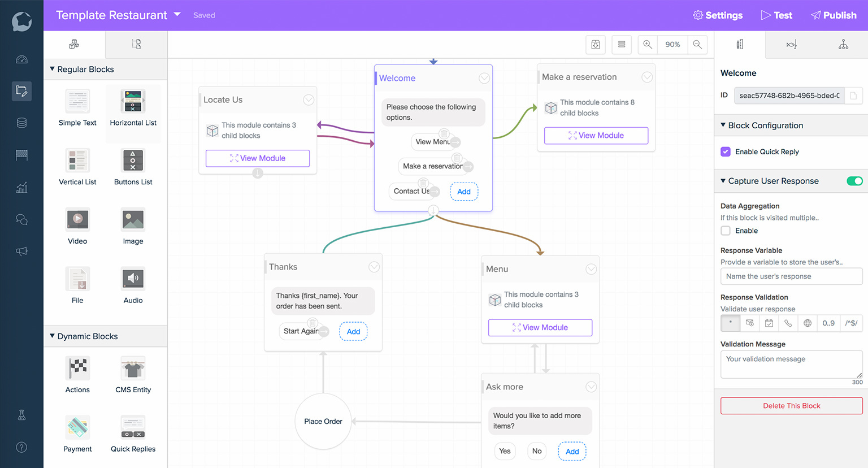
Task: Open the Thanks block options chevron
Action: tap(374, 267)
